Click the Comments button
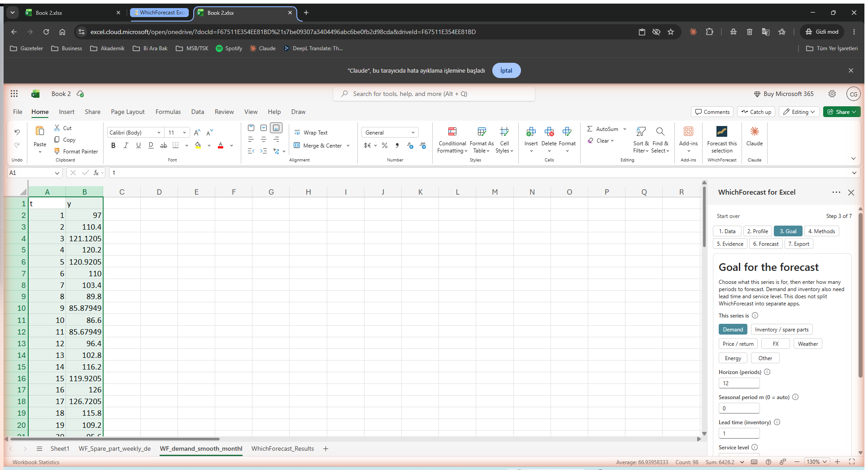The height and width of the screenshot is (470, 868). [x=712, y=112]
